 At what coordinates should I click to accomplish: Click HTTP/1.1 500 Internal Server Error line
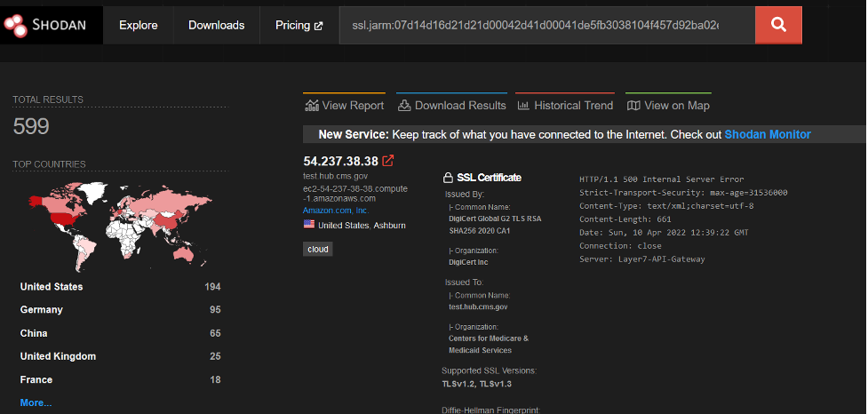tap(662, 179)
